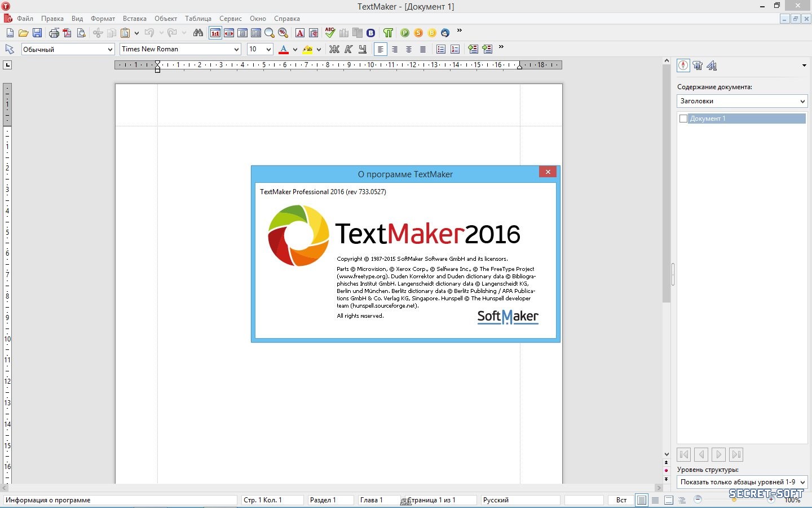This screenshot has height=508, width=812.
Task: Apply font color with the red A swatch
Action: 284,50
